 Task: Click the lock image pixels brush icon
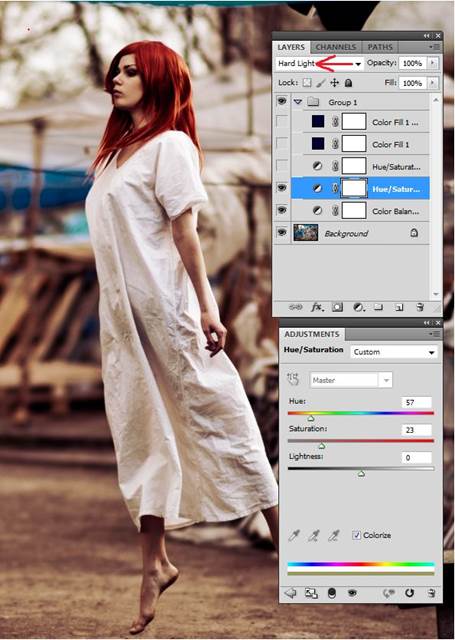(x=321, y=83)
